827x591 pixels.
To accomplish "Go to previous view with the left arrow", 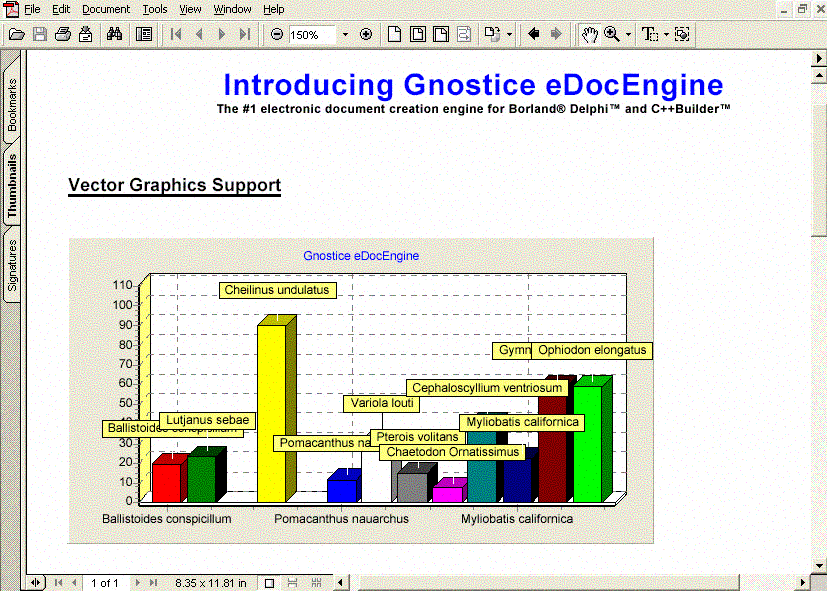I will point(534,34).
